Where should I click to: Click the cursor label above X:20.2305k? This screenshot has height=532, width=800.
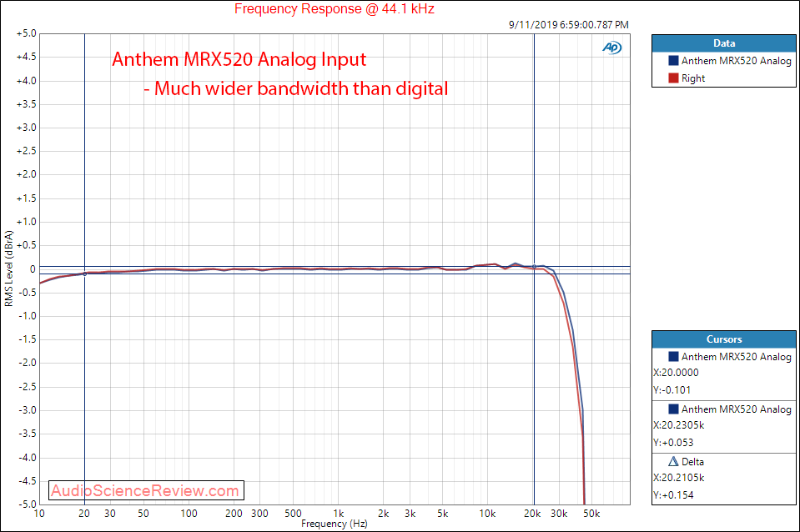[x=737, y=409]
